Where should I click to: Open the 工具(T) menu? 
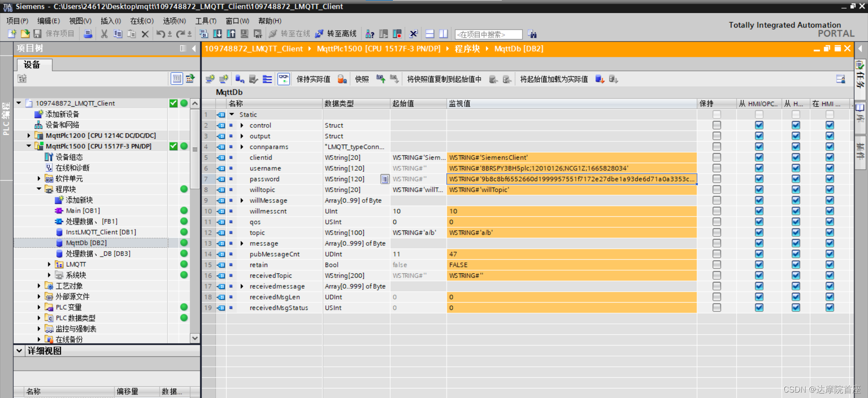tap(206, 21)
